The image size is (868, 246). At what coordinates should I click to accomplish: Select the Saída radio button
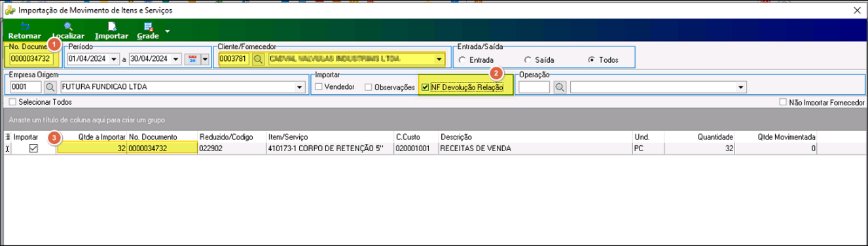point(528,60)
